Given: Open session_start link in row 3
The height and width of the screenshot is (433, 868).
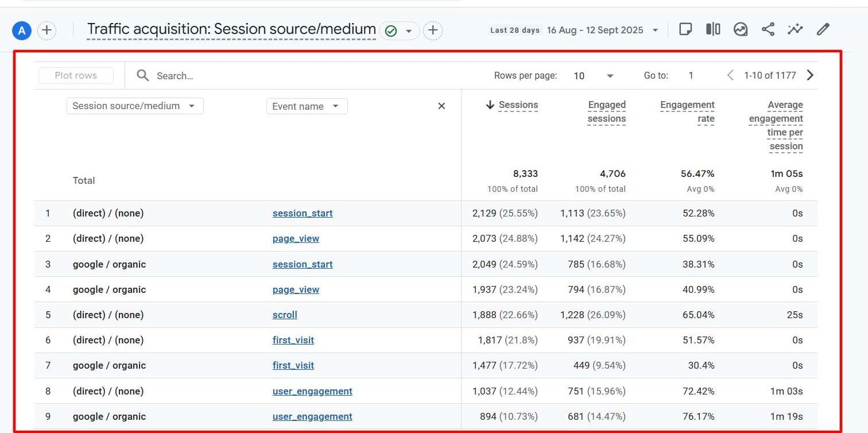Looking at the screenshot, I should pos(303,264).
